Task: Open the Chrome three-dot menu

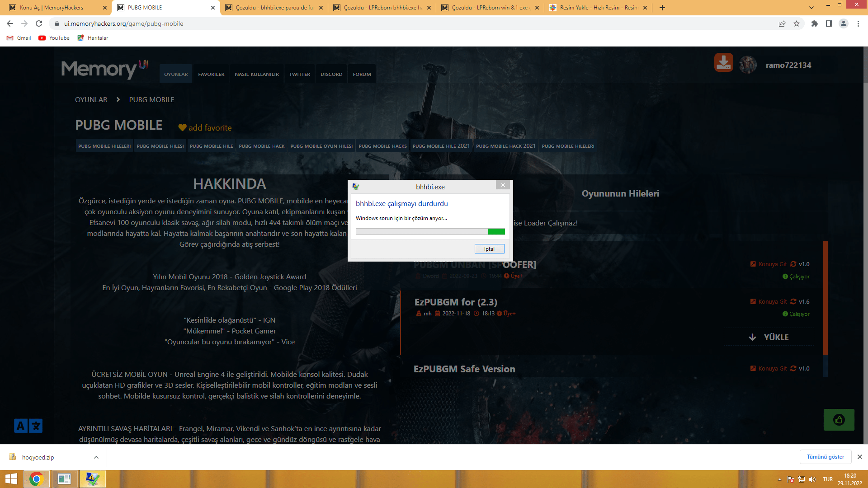Action: tap(858, 23)
